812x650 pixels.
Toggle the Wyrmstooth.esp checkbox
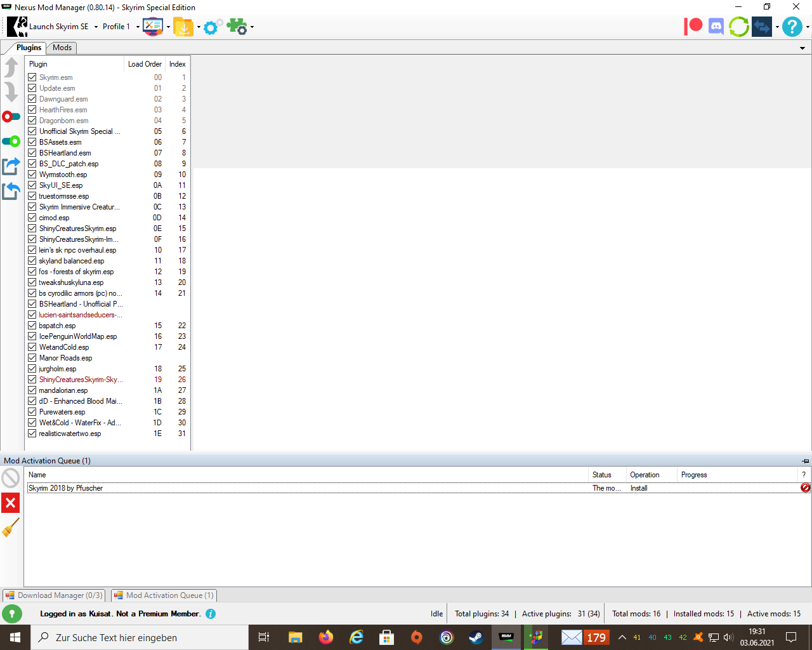[x=32, y=175]
